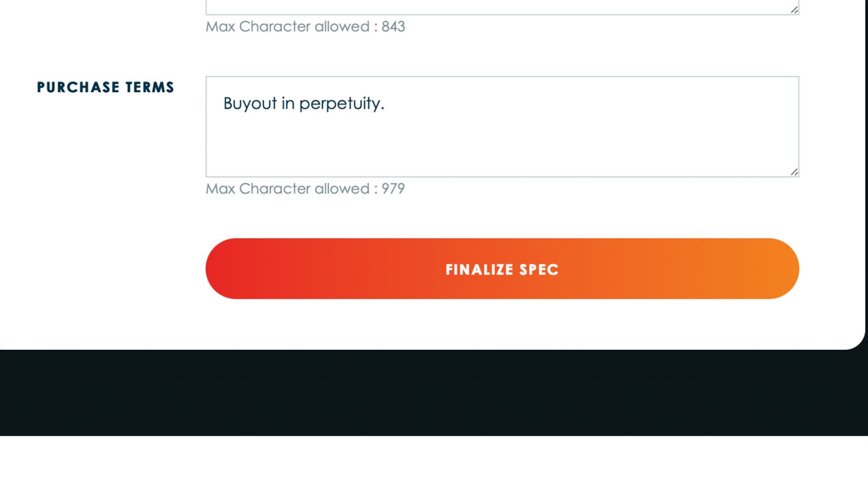Click the Finalize Spec button
Viewport: 868px width, 488px height.
pyautogui.click(x=502, y=269)
